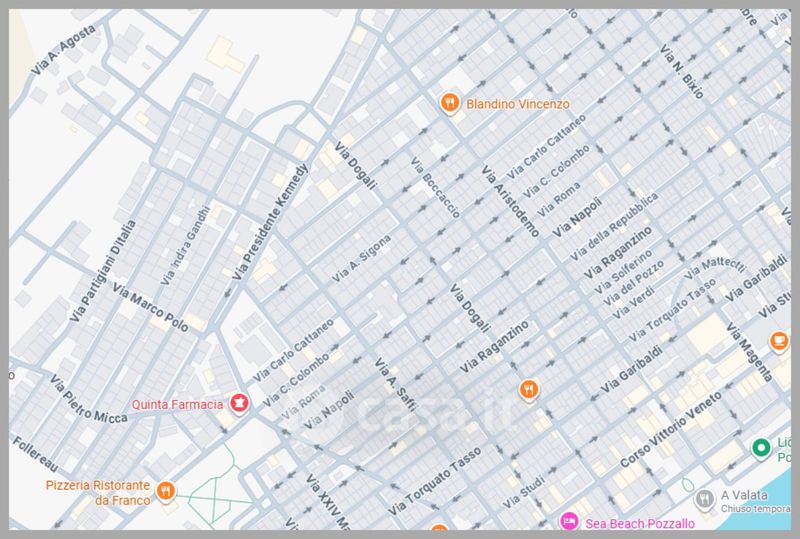This screenshot has width=800, height=539.
Task: Open the Pizzeria Ristorante da Franco pin
Action: click(x=166, y=491)
